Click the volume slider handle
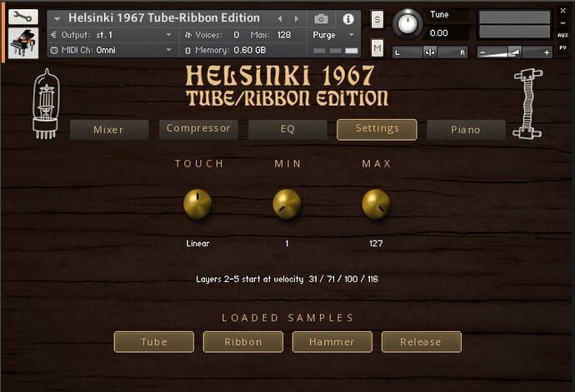575x392 pixels. tap(514, 52)
